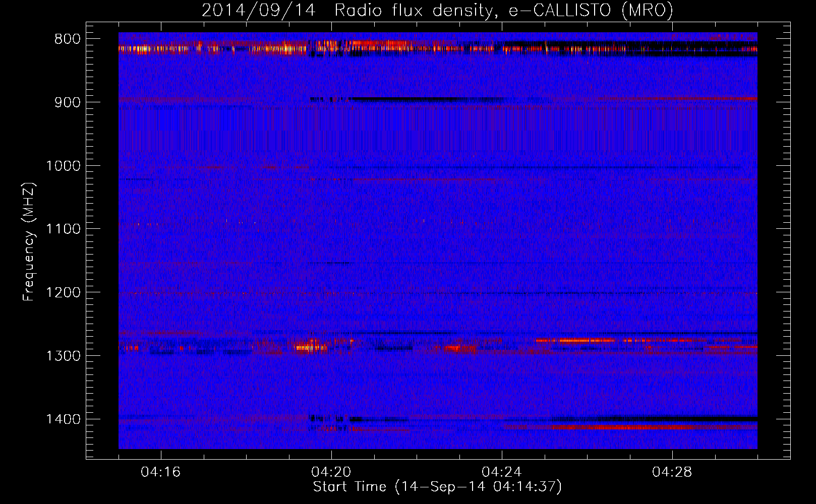Click the 04:20 time tick label
Screen dimensions: 816x504
pyautogui.click(x=331, y=472)
